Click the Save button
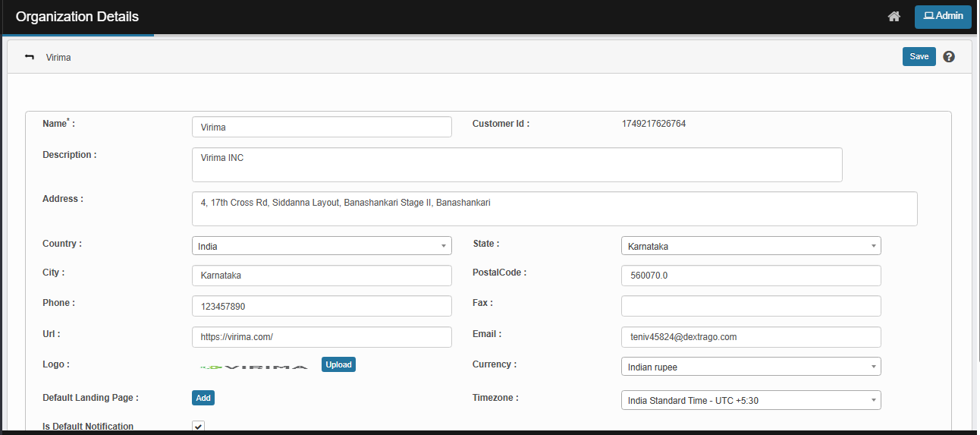 919,57
